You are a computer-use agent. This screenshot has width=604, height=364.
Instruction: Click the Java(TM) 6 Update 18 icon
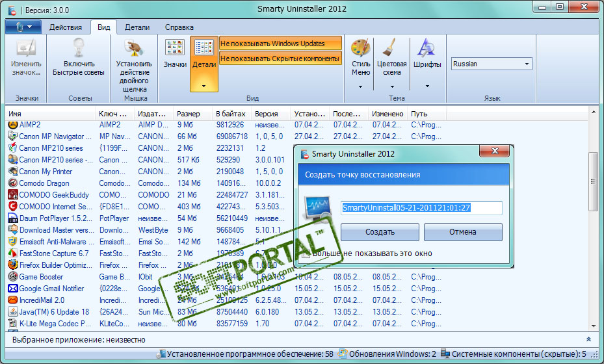click(x=13, y=311)
